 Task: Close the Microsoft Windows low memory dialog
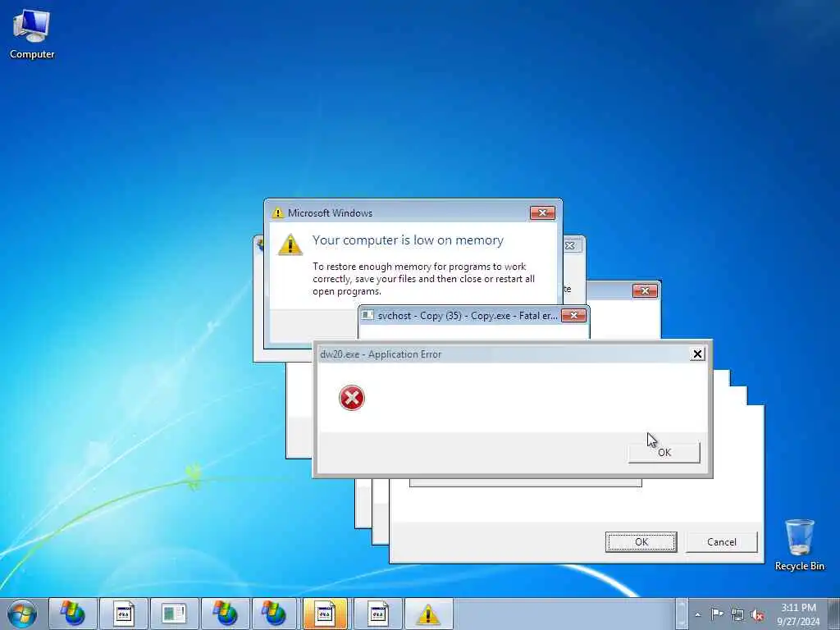point(542,212)
